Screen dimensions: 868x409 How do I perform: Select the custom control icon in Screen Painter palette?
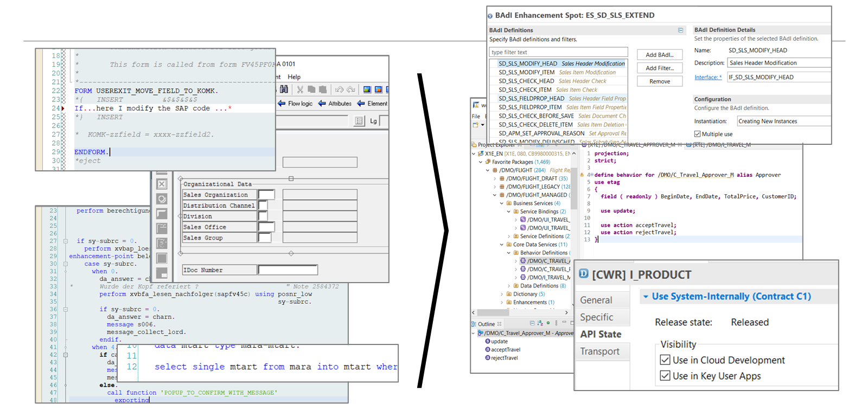(162, 258)
